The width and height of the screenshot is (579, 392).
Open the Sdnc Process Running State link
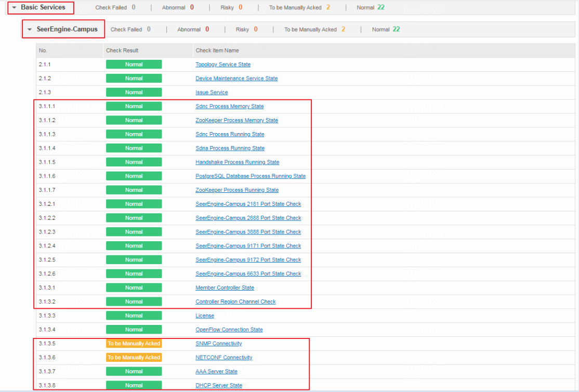click(x=230, y=134)
